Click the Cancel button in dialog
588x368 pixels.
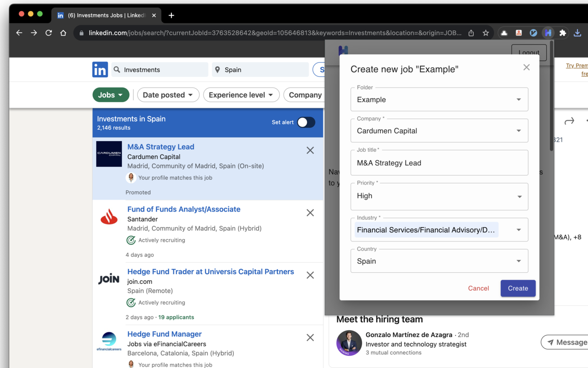pyautogui.click(x=478, y=288)
